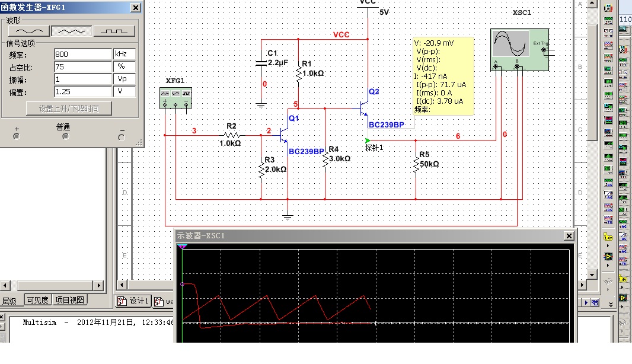Click schematic vertical scrollbar up arrow
This screenshot has height=364, width=632.
pyautogui.click(x=592, y=4)
